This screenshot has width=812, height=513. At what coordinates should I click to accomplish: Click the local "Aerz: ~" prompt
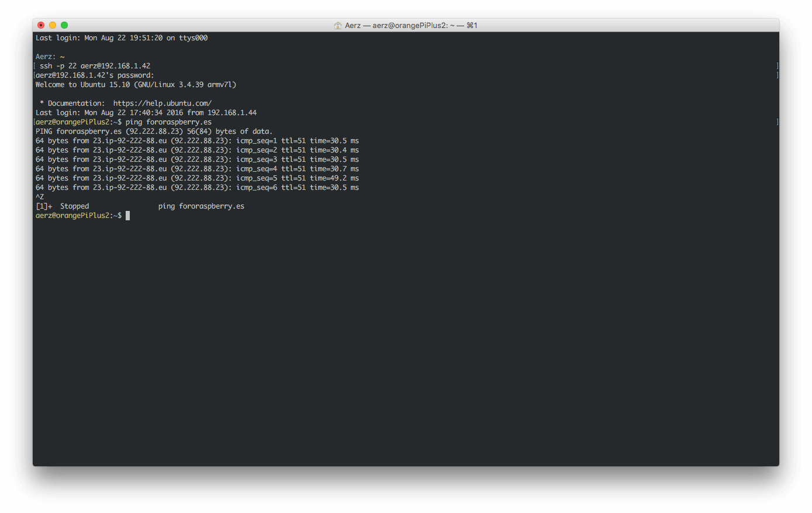point(50,57)
